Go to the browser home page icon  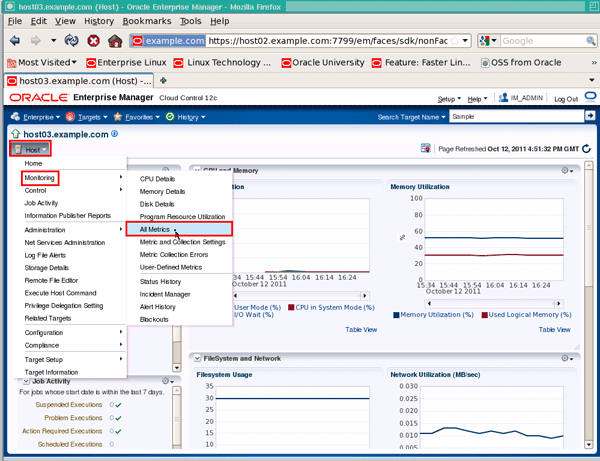click(x=116, y=41)
